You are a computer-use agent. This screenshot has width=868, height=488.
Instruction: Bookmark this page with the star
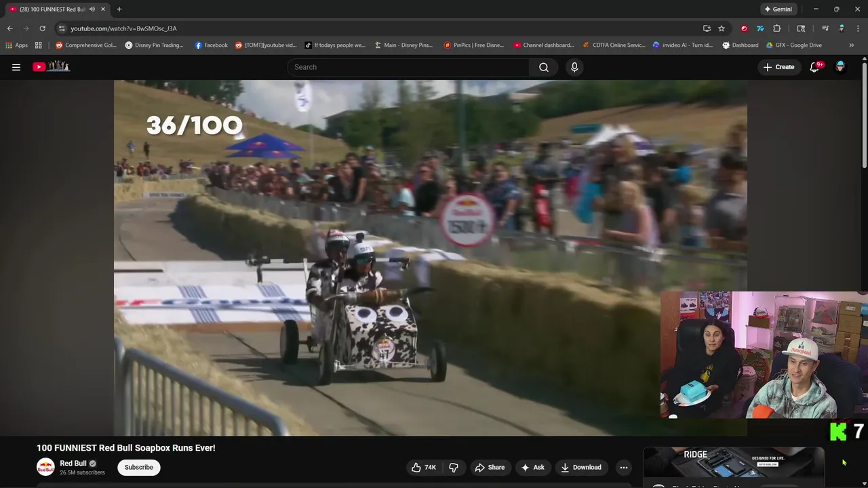[722, 28]
